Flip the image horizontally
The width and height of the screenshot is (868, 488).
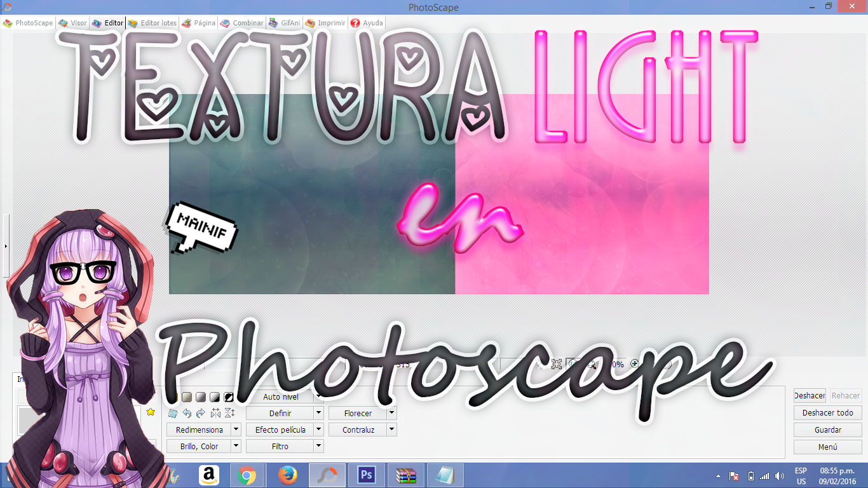point(215,414)
